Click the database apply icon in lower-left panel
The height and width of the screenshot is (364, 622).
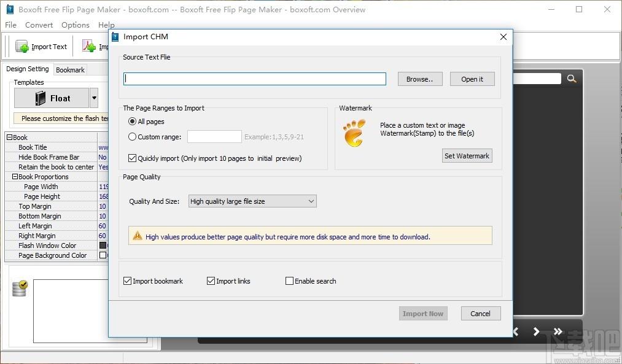20,288
